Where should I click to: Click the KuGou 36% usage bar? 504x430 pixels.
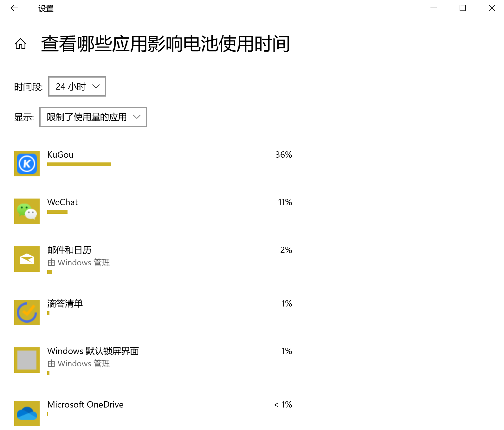pos(79,164)
